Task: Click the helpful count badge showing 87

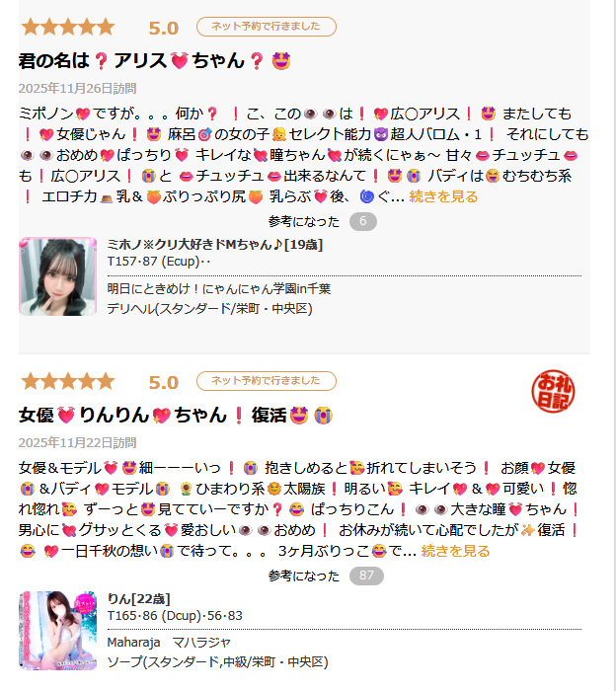Action: pyautogui.click(x=366, y=576)
